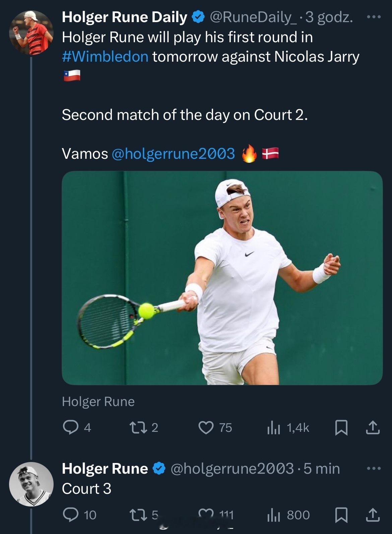Viewport: 392px width, 534px height.
Task: Share Holger Rune's Court 3 reply
Action: point(373,515)
